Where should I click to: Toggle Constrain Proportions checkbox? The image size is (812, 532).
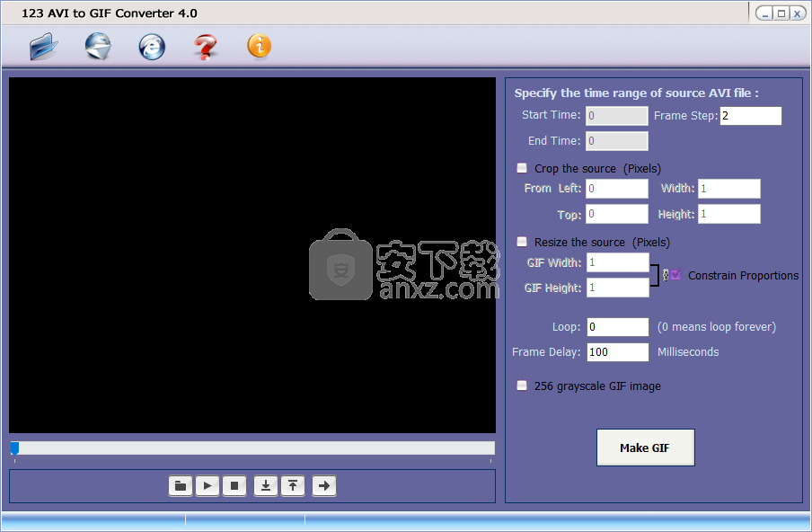[675, 275]
